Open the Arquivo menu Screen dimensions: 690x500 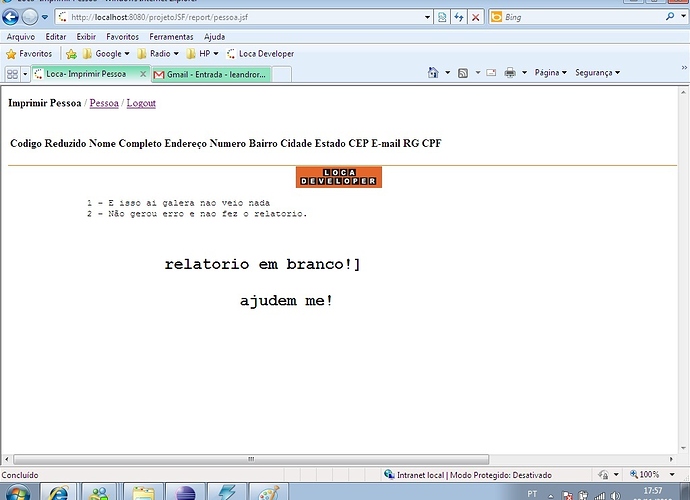21,37
